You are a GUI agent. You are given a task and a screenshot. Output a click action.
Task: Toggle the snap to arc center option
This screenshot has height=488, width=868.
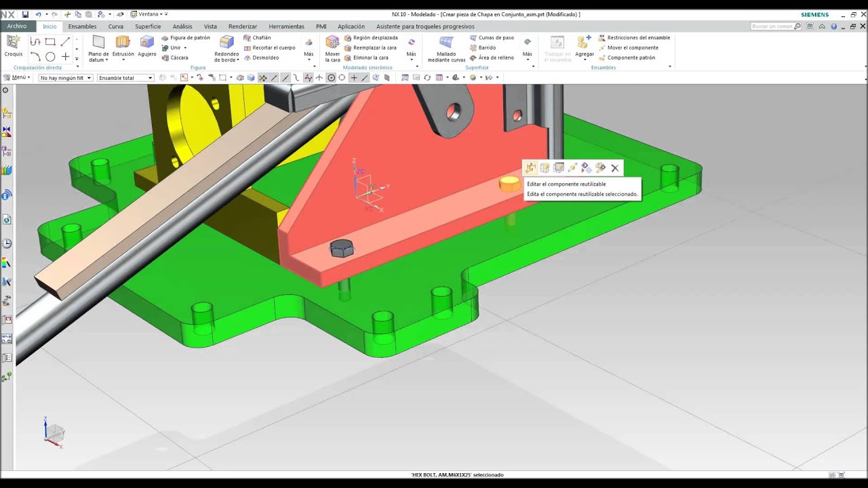331,78
